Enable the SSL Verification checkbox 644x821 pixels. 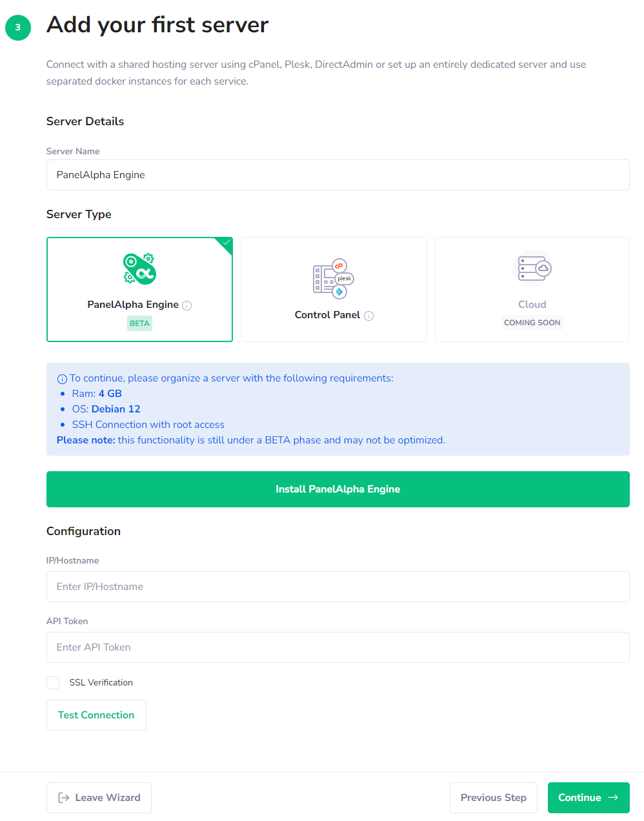click(53, 683)
